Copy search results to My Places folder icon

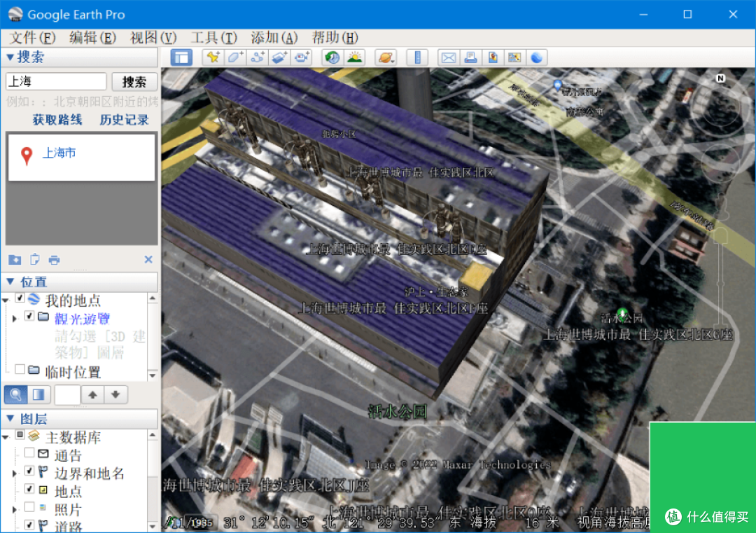[15, 260]
